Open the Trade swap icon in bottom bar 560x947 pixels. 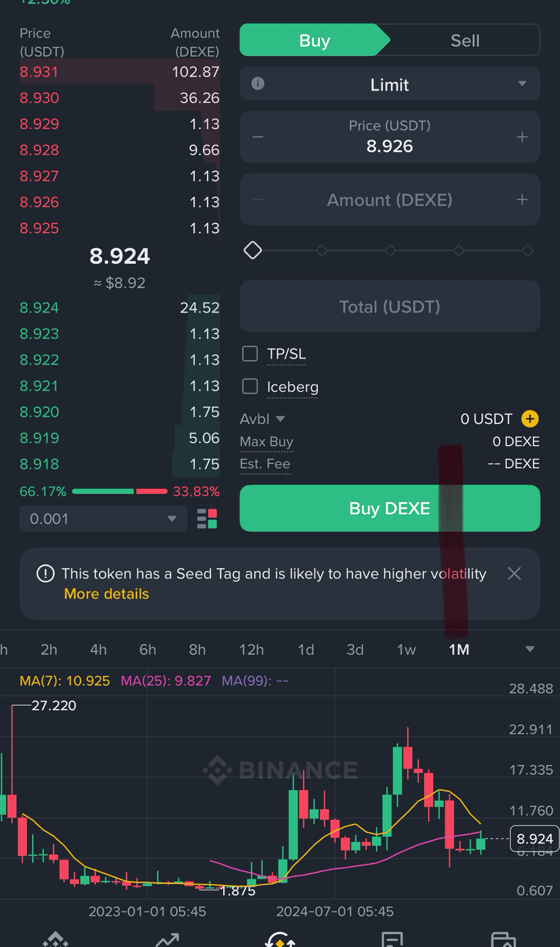[x=280, y=939]
